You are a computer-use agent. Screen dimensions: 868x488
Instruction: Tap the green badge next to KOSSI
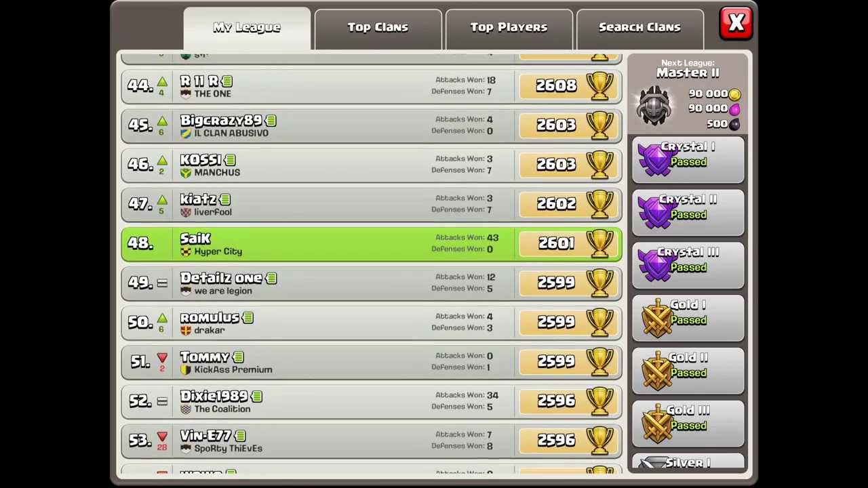click(230, 160)
